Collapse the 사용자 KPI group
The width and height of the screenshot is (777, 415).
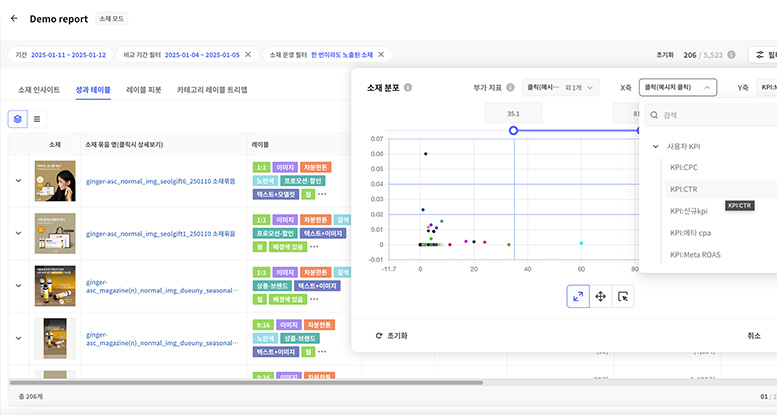click(x=656, y=146)
